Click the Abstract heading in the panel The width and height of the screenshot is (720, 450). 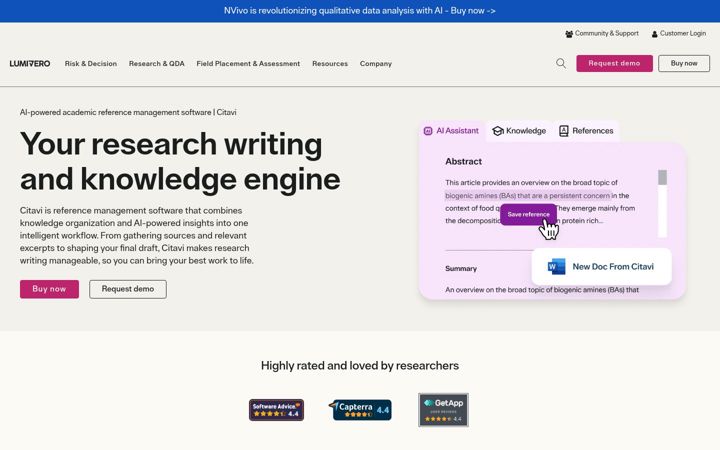pos(463,162)
